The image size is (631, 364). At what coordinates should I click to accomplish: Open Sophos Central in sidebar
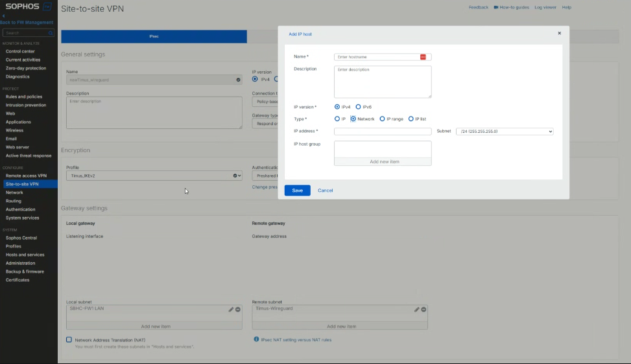point(21,238)
